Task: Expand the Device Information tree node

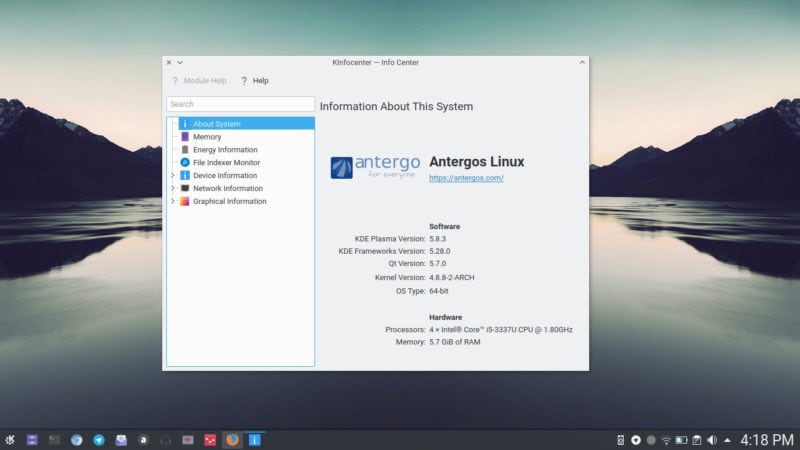Action: 172,175
